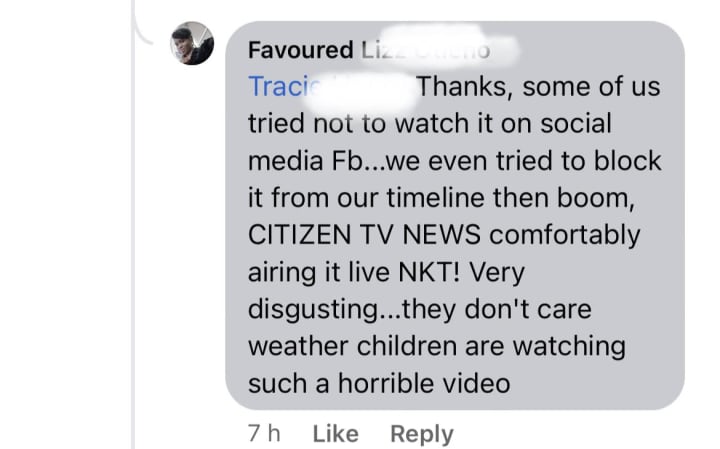Open the commenter's round profile picture

(192, 43)
